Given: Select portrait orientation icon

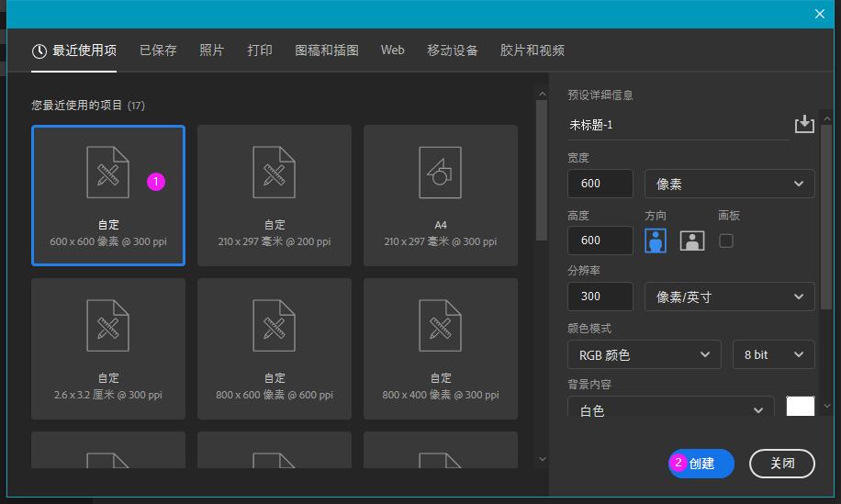Looking at the screenshot, I should coord(656,241).
